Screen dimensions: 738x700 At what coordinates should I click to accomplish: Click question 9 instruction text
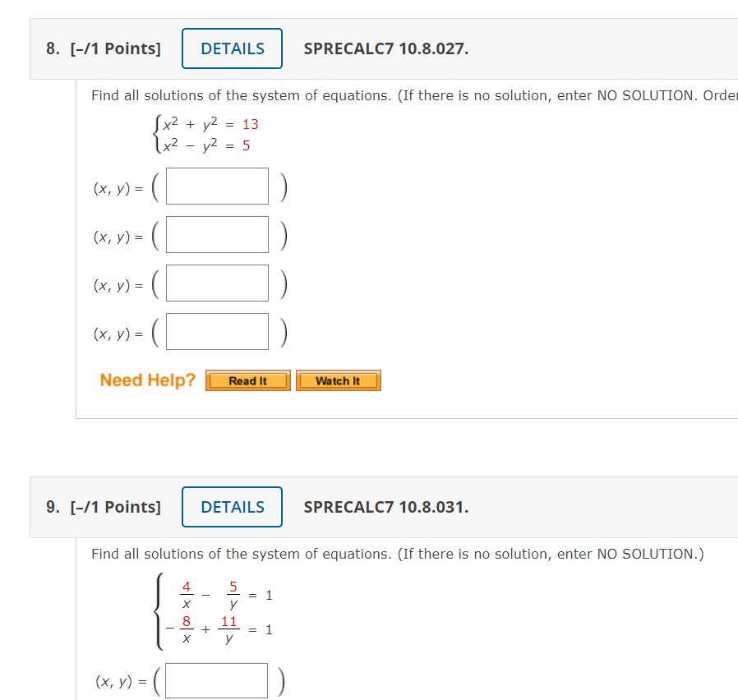tap(397, 554)
